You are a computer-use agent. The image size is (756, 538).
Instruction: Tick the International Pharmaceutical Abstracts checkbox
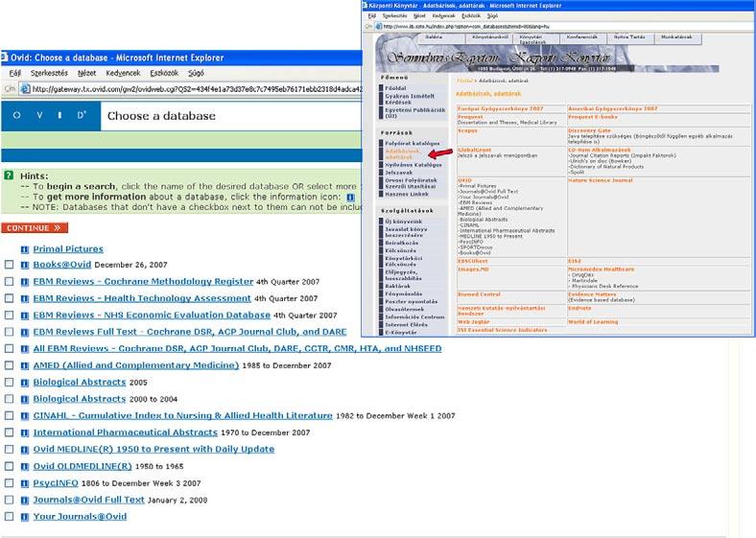coord(9,433)
